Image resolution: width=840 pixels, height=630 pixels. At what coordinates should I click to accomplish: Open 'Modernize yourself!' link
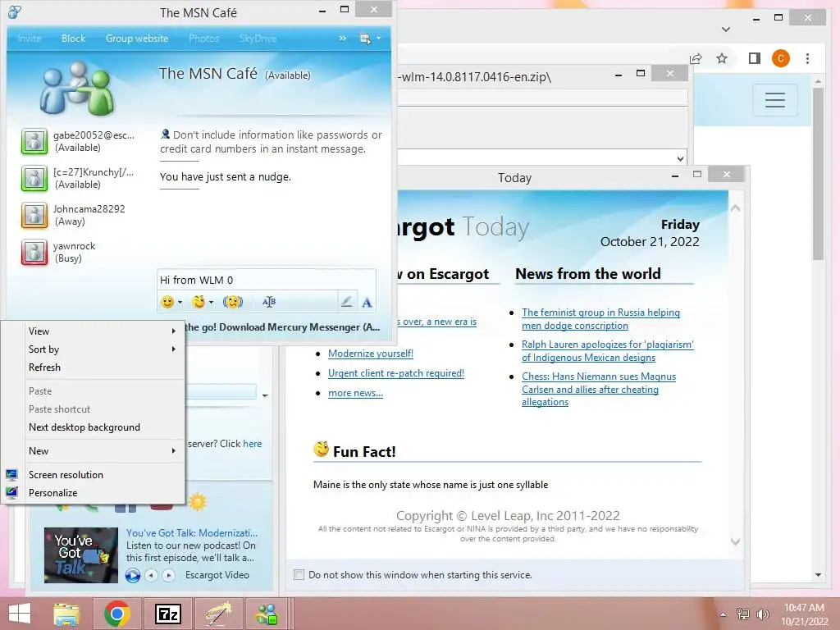(371, 354)
